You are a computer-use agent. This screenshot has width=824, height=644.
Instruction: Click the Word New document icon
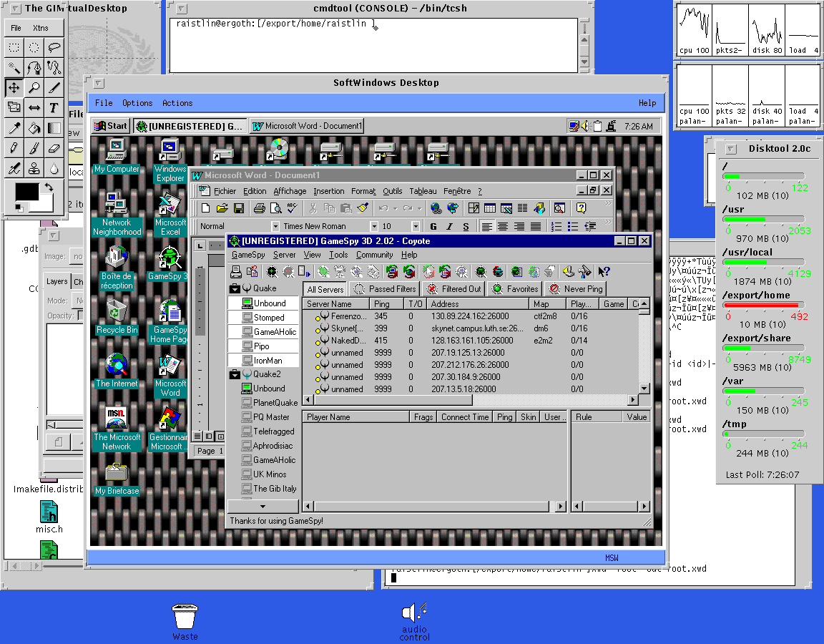(x=205, y=208)
